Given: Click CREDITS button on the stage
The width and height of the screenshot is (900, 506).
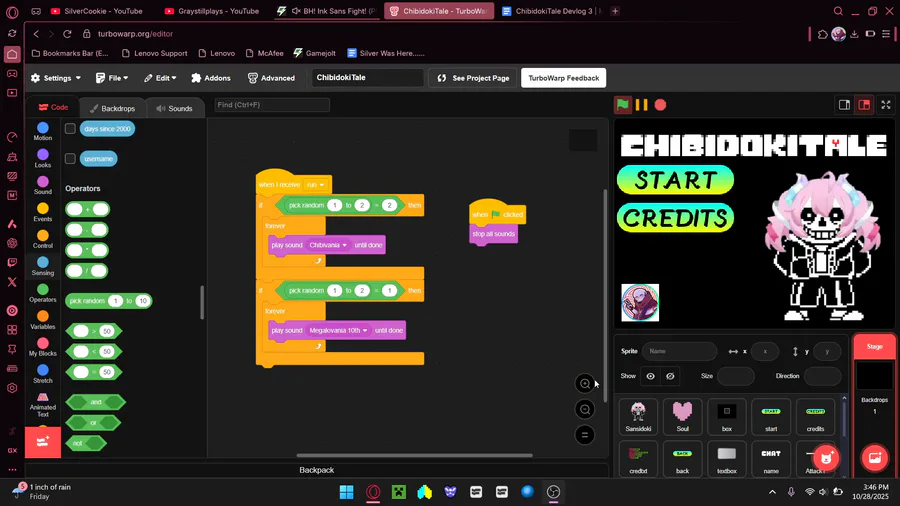Looking at the screenshot, I should (676, 218).
